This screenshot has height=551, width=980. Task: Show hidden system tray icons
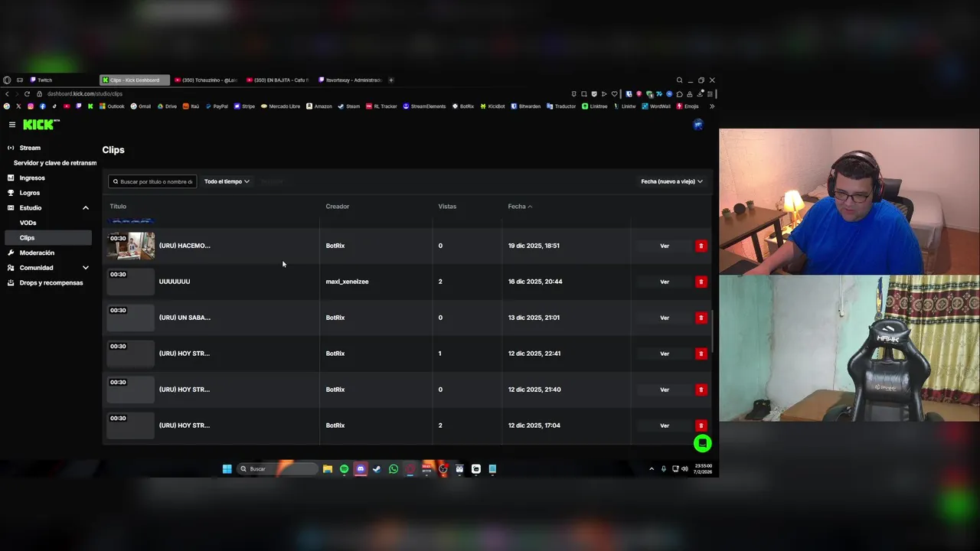(x=652, y=469)
